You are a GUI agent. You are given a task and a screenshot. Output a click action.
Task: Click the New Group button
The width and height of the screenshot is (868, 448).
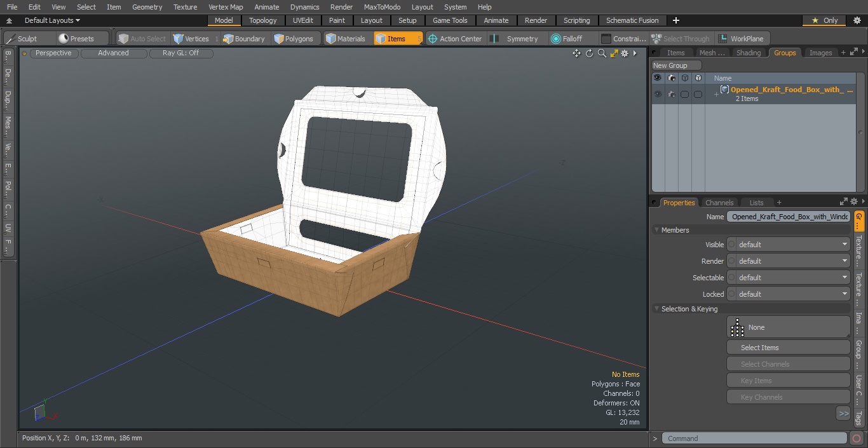[677, 65]
